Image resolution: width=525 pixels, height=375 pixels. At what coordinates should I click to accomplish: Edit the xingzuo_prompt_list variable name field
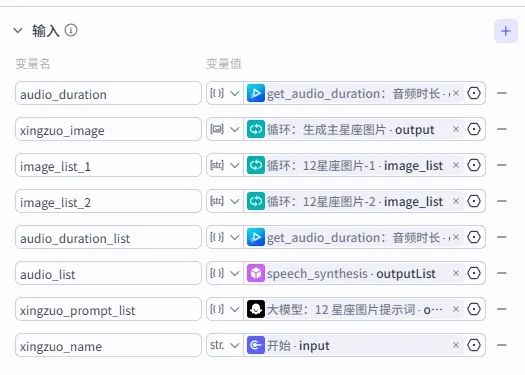click(x=108, y=309)
